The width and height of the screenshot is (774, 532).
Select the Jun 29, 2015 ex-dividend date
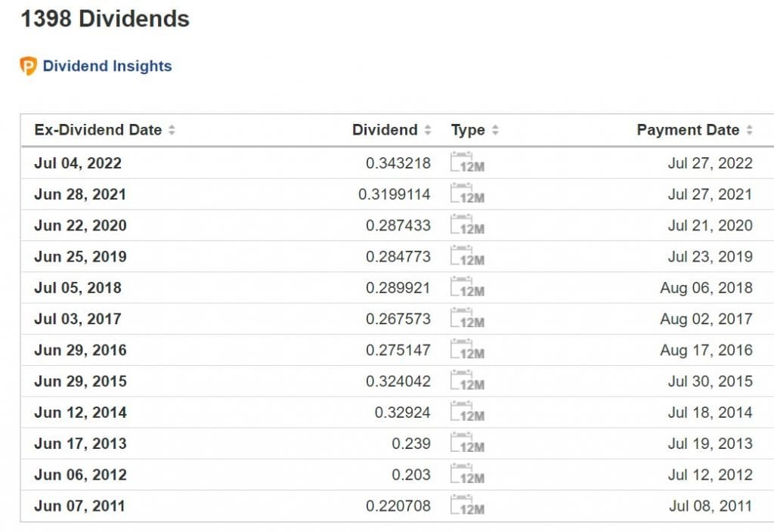click(80, 382)
